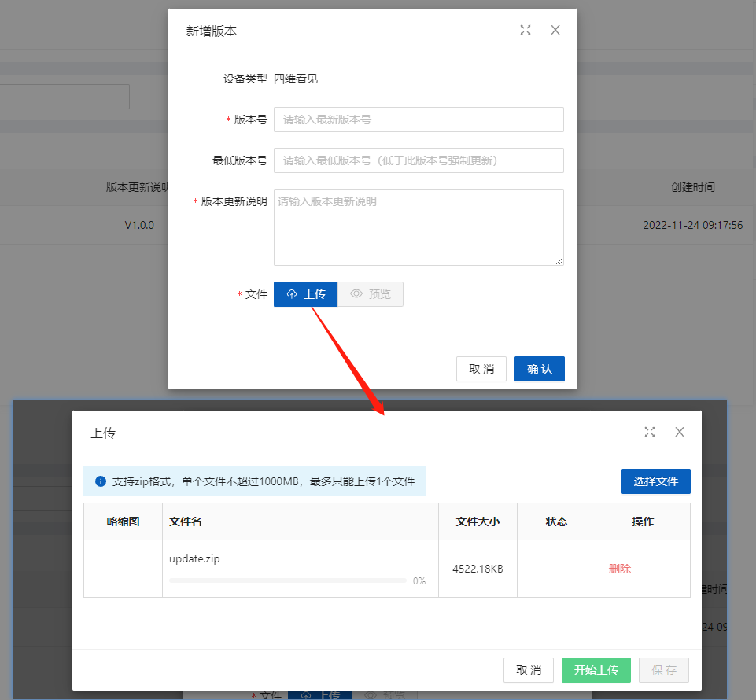Click fullscreen icon in 新增版本 dialog
Image resolution: width=756 pixels, height=700 pixels.
point(526,30)
